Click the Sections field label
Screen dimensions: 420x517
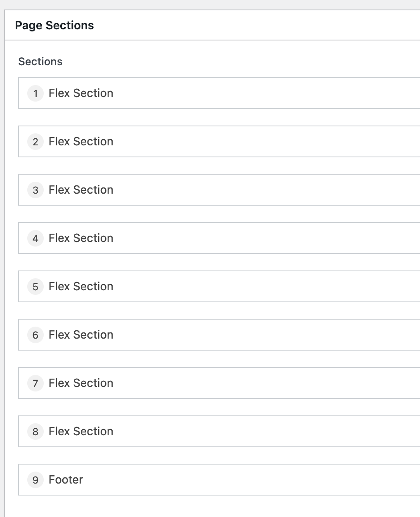pos(40,62)
